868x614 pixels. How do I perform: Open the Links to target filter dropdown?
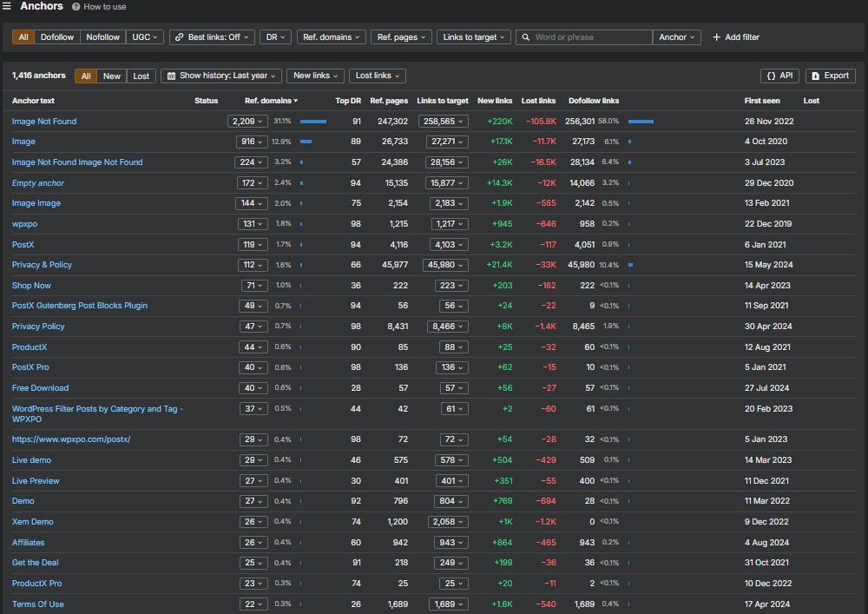click(x=474, y=37)
